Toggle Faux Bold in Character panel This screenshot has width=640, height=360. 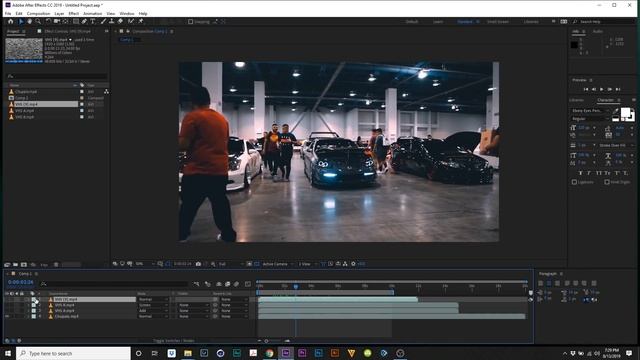pos(580,173)
